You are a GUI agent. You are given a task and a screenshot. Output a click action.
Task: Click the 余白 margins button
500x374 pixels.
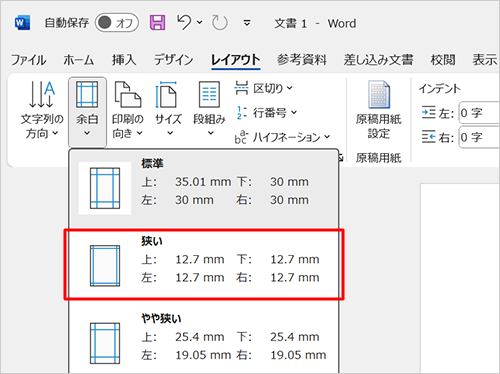tap(87, 112)
